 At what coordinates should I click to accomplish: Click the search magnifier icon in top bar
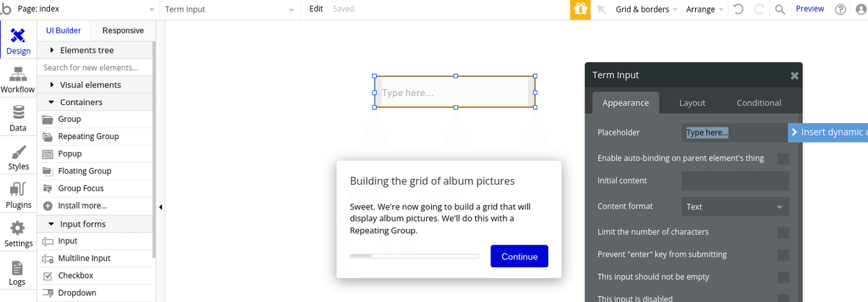point(780,9)
